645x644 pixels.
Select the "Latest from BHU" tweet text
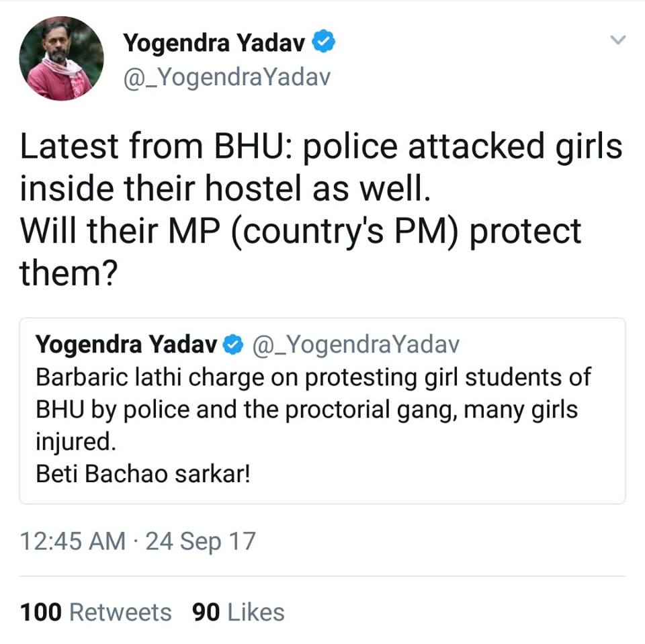point(321,148)
